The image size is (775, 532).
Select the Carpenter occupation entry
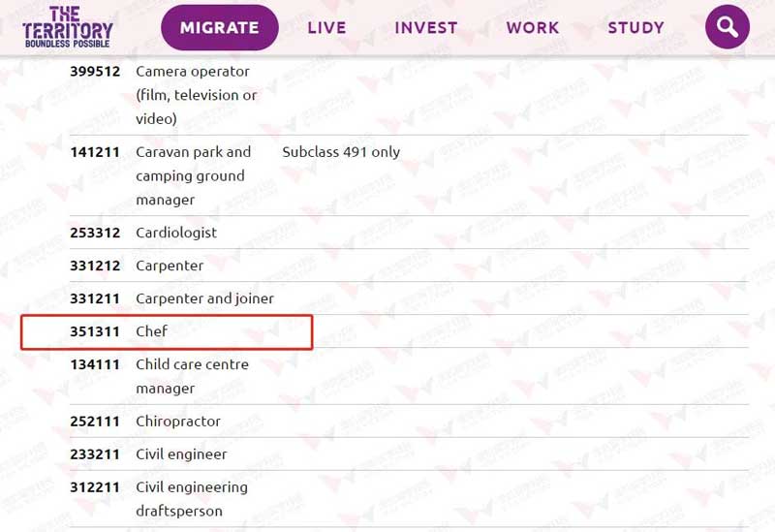tap(170, 266)
